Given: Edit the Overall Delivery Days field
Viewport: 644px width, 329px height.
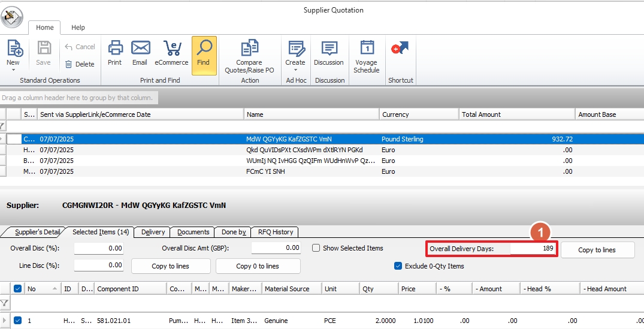Looking at the screenshot, I should [533, 248].
